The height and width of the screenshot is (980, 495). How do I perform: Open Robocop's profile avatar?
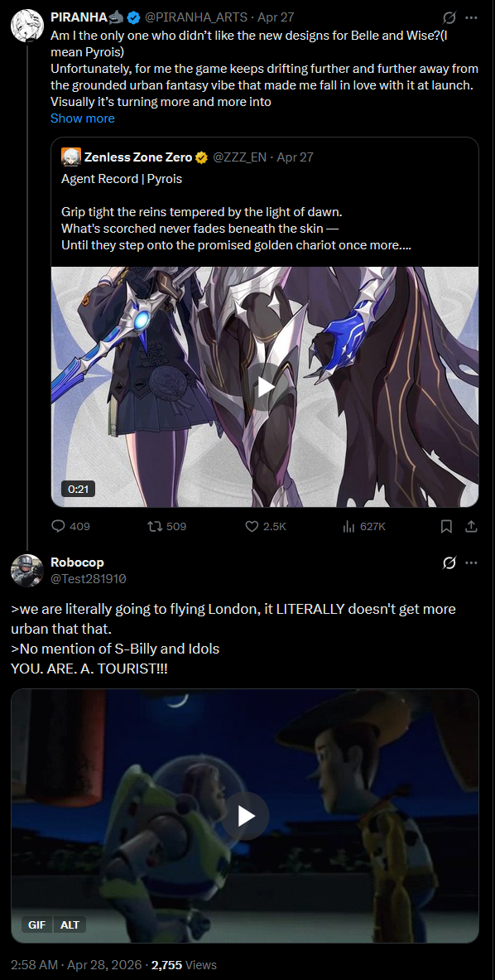tap(26, 570)
